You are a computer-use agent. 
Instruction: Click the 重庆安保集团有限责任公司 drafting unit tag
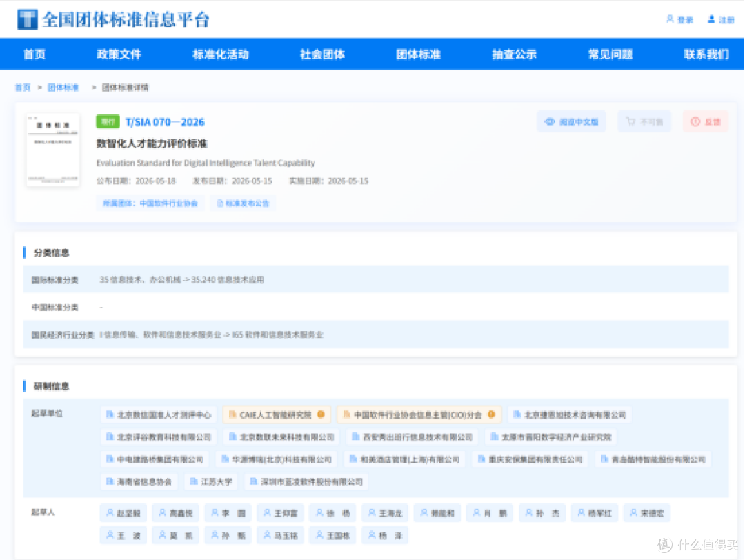tap(530, 459)
